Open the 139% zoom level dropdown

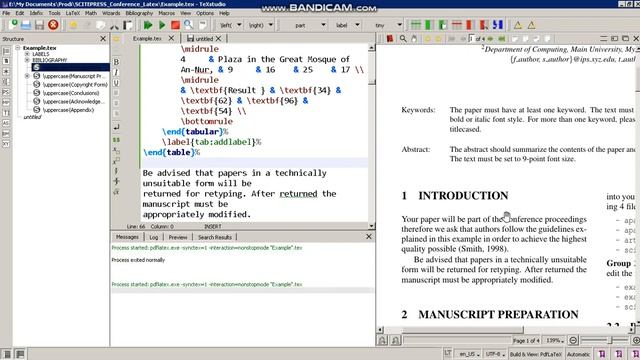pos(555,340)
